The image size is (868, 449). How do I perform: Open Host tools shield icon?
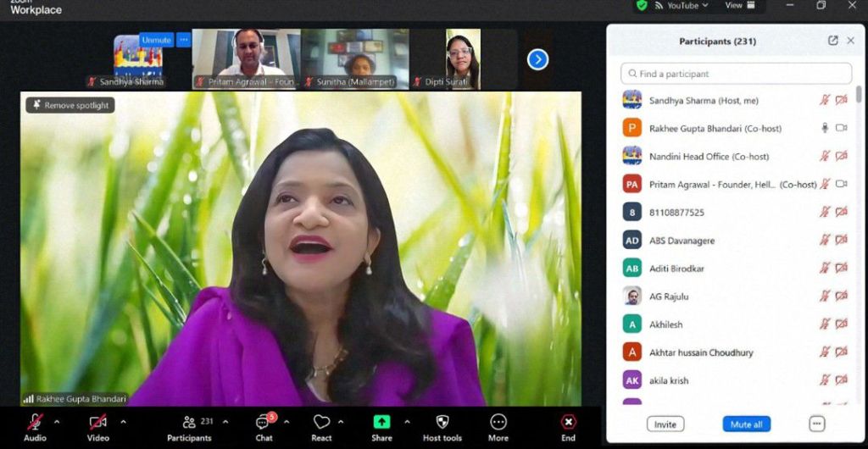442,422
